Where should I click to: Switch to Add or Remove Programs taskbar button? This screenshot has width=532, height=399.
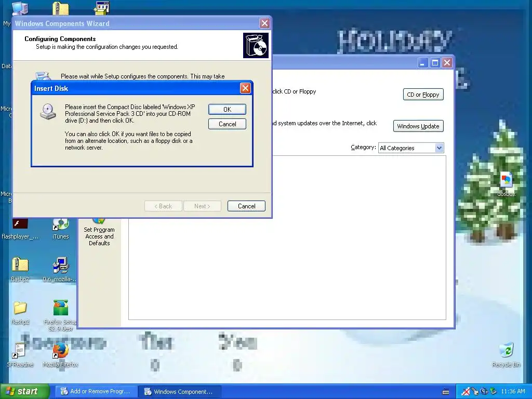tap(96, 391)
